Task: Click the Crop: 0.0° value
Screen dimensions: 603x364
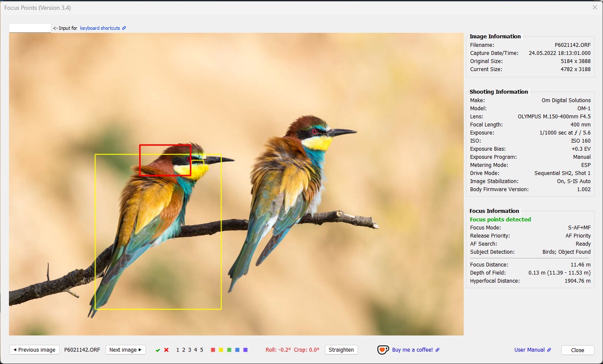Action: click(x=307, y=350)
